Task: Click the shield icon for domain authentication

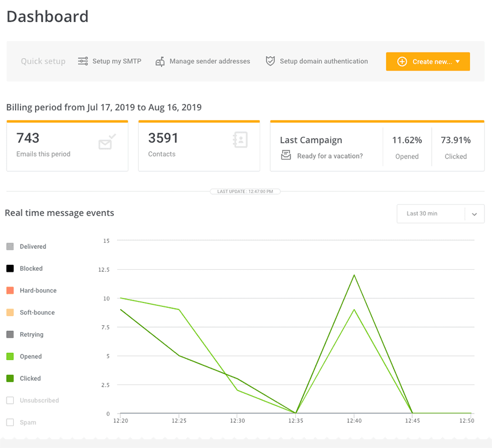Action: (270, 61)
